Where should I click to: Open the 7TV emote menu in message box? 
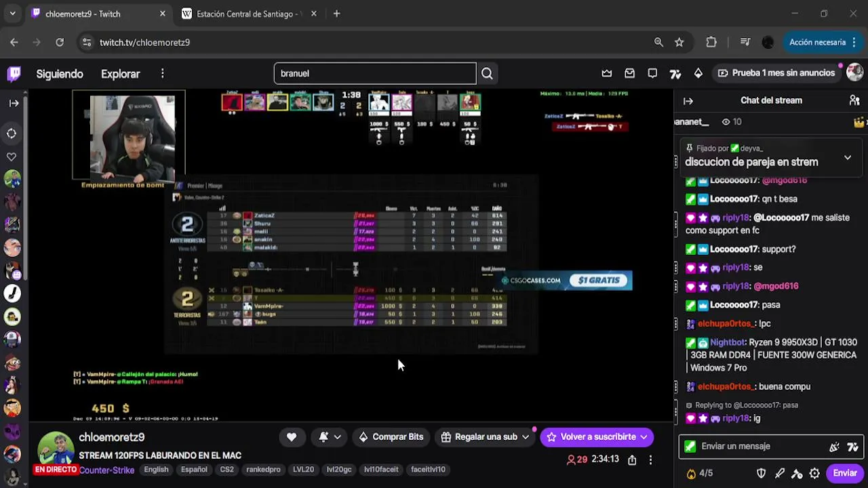click(x=852, y=447)
